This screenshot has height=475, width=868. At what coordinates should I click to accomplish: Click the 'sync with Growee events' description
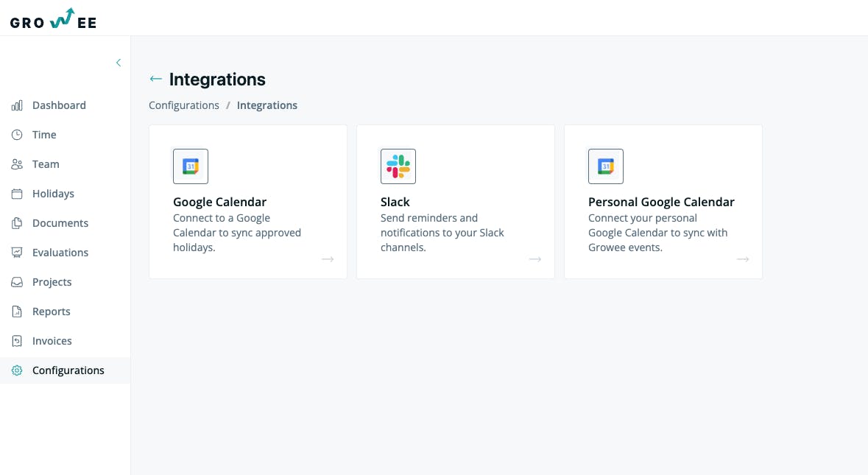point(657,233)
